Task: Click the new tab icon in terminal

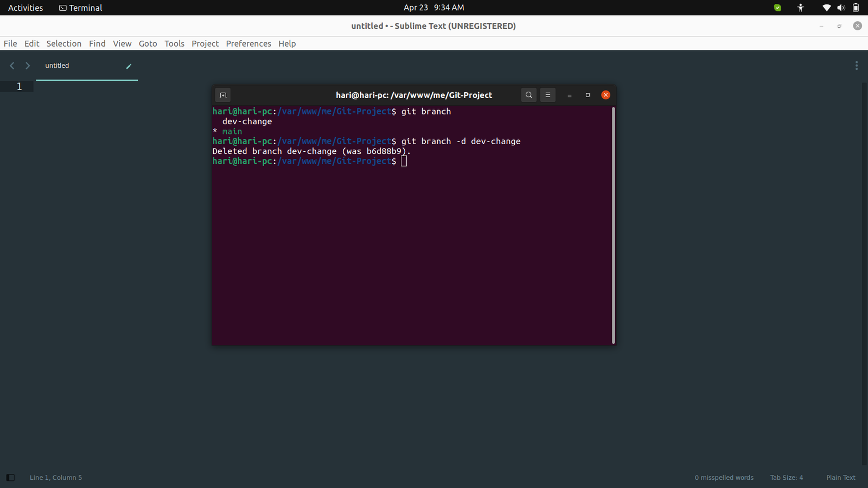Action: click(223, 95)
